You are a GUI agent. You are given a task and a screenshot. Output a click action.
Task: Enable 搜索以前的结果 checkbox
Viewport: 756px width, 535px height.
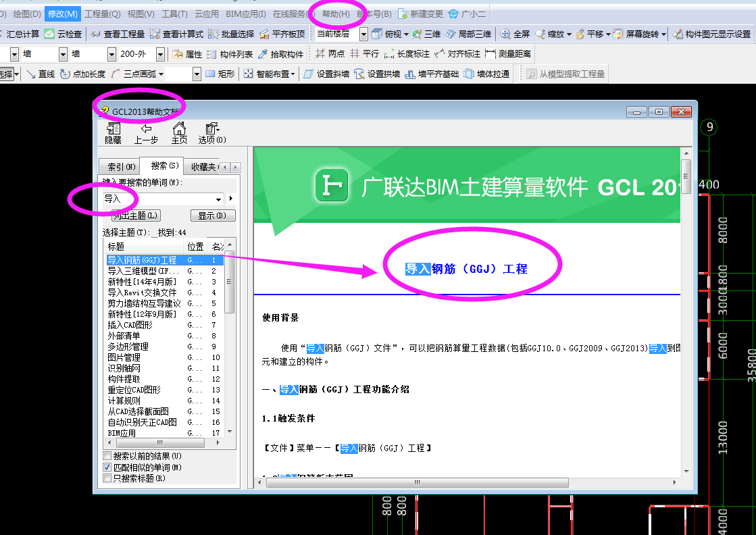click(107, 456)
